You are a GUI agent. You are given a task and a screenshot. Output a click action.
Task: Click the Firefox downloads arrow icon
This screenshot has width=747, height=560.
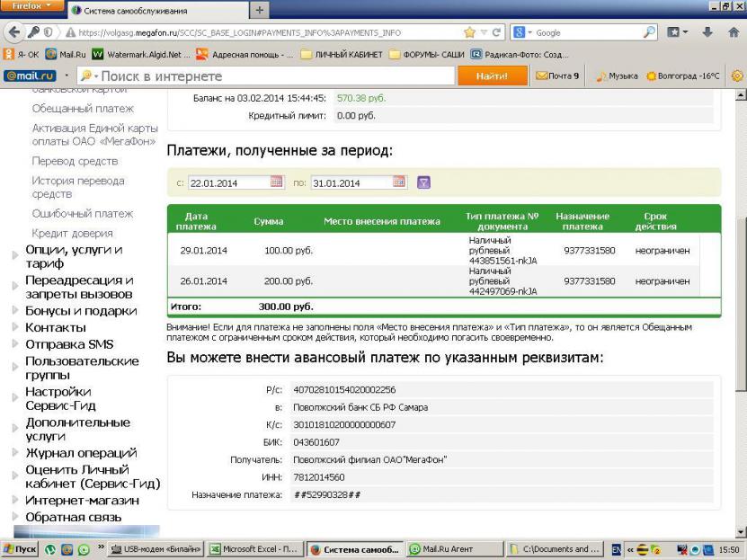tap(707, 32)
